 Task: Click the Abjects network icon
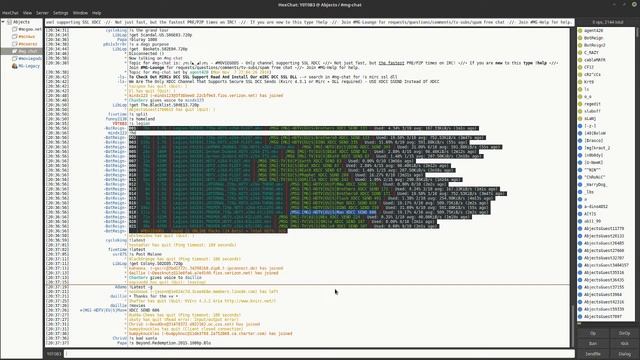coord(9,22)
